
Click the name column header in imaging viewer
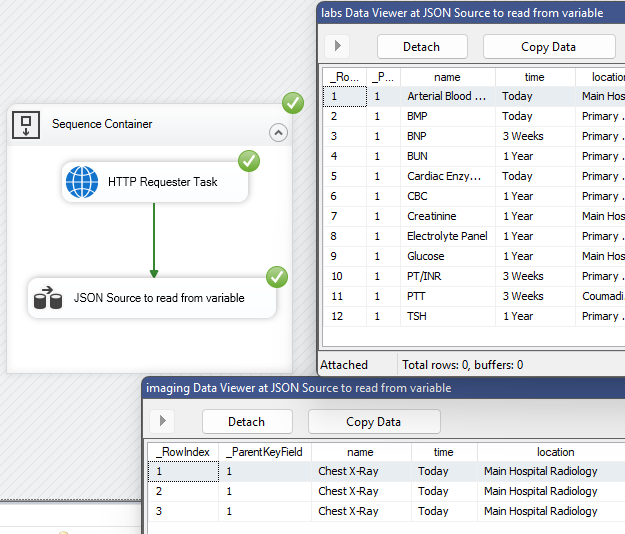[x=361, y=452]
